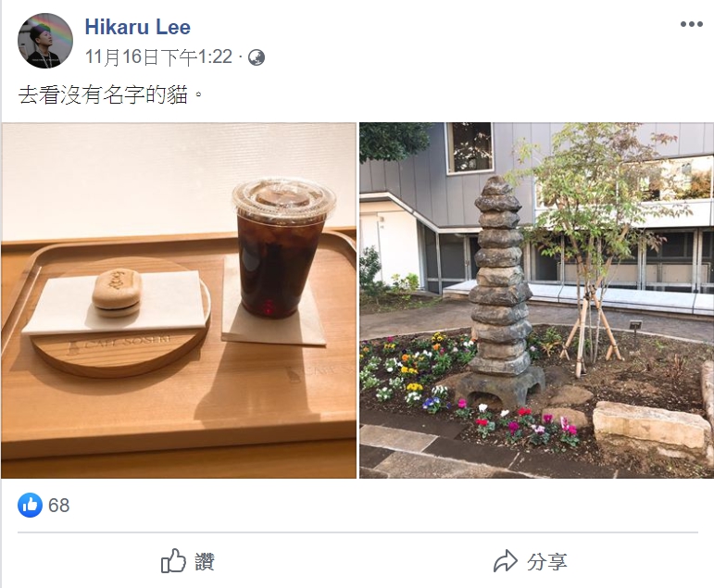Toggle the 讚 like button

point(188,561)
